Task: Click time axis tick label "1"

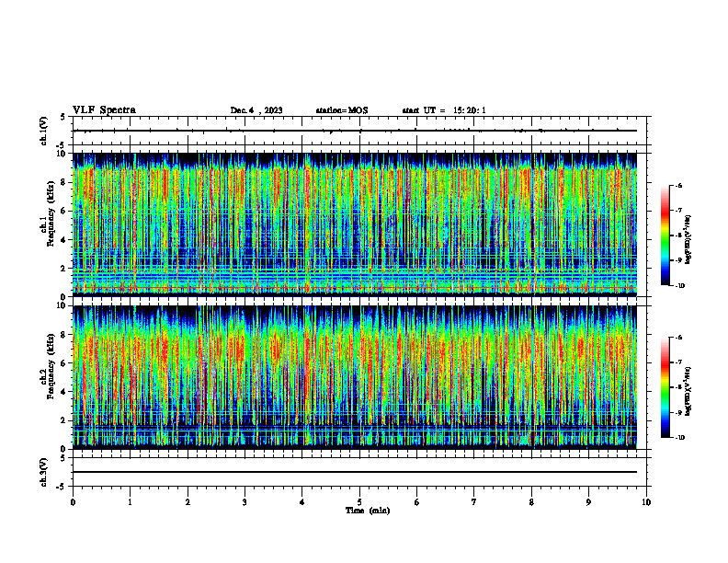Action: (130, 502)
